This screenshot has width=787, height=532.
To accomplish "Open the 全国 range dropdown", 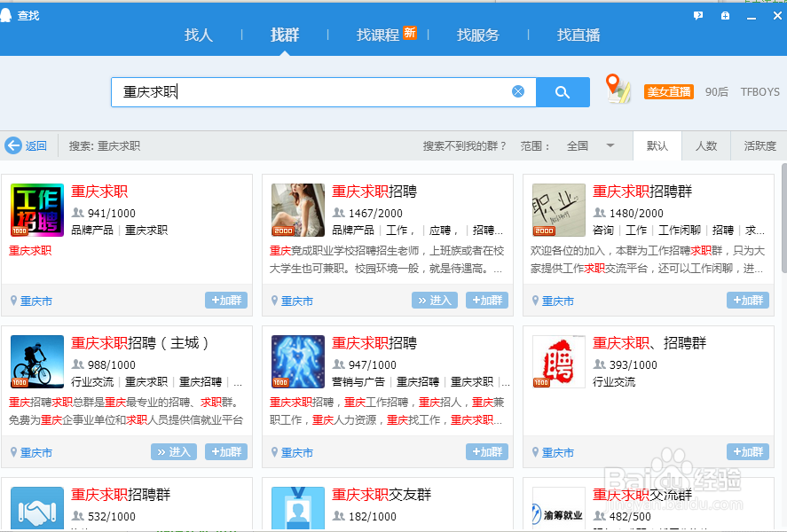I will tap(590, 145).
